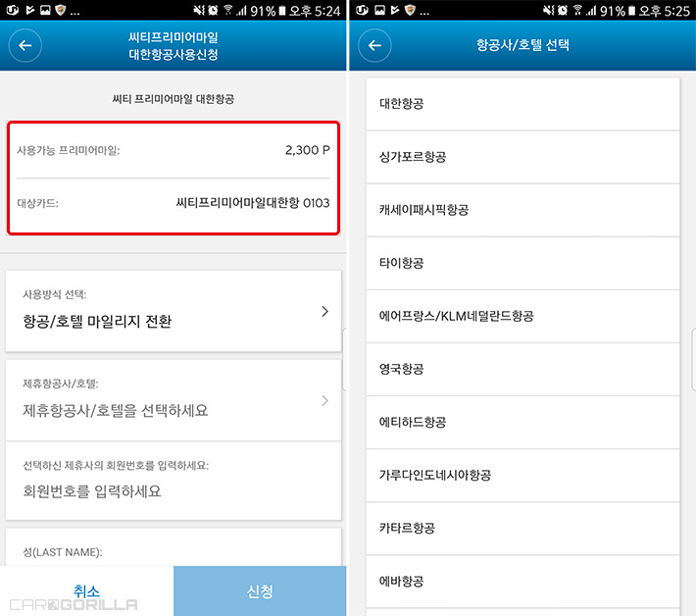Image resolution: width=696 pixels, height=616 pixels.
Task: Select 에티하드항공 from airline list
Action: (522, 423)
